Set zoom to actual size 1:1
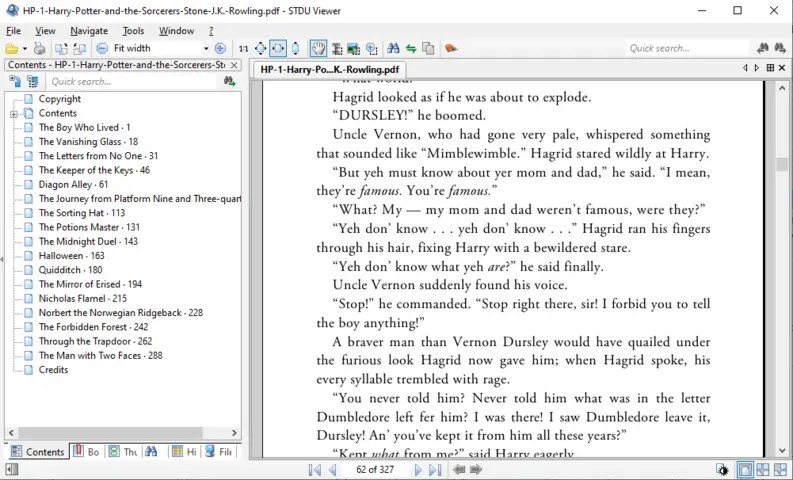This screenshot has height=480, width=793. (243, 49)
